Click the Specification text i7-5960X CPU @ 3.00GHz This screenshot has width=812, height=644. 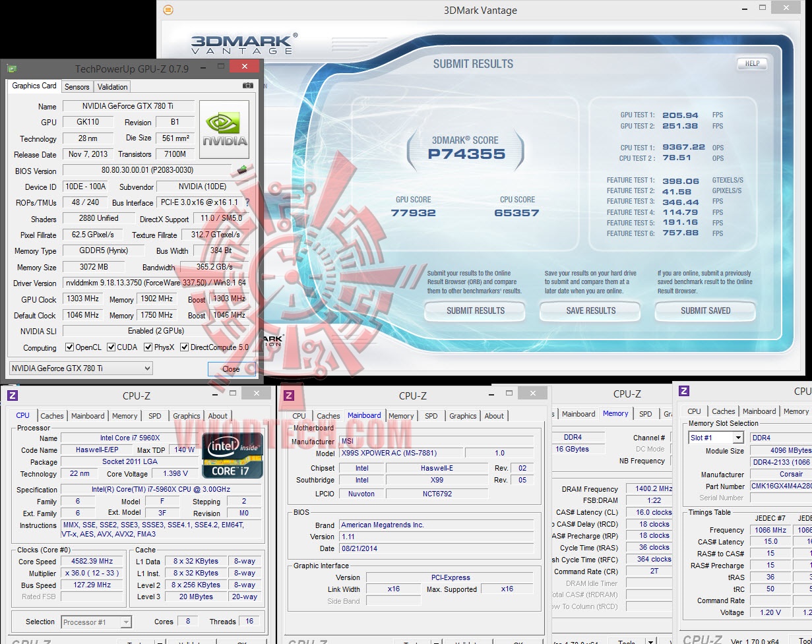[x=160, y=490]
